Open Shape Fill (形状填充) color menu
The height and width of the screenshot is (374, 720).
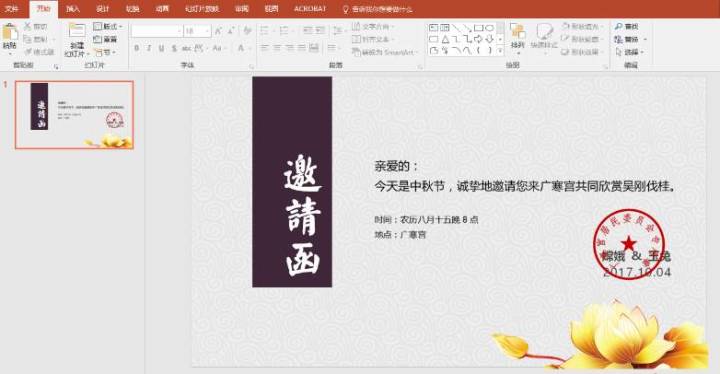click(582, 27)
